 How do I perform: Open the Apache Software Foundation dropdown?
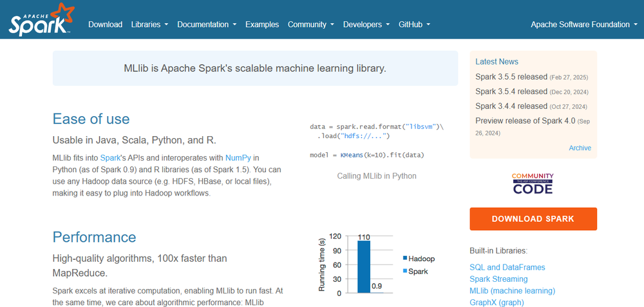click(x=583, y=25)
